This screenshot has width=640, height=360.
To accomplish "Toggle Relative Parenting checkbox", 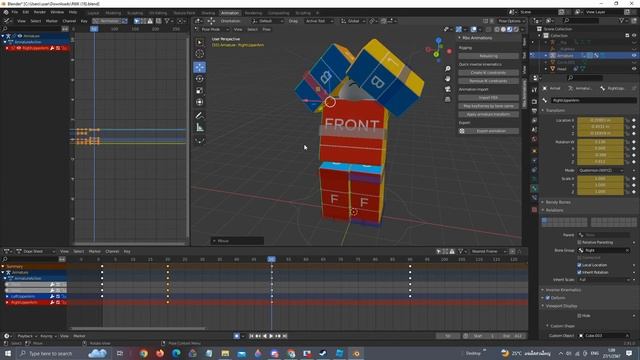I will pos(579,242).
